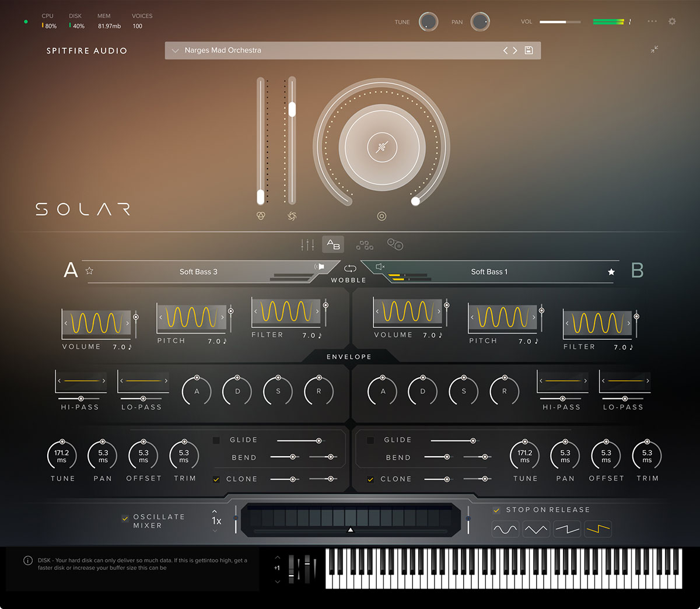Collapse the plugin view with shrink arrows
This screenshot has width=700, height=609.
654,50
